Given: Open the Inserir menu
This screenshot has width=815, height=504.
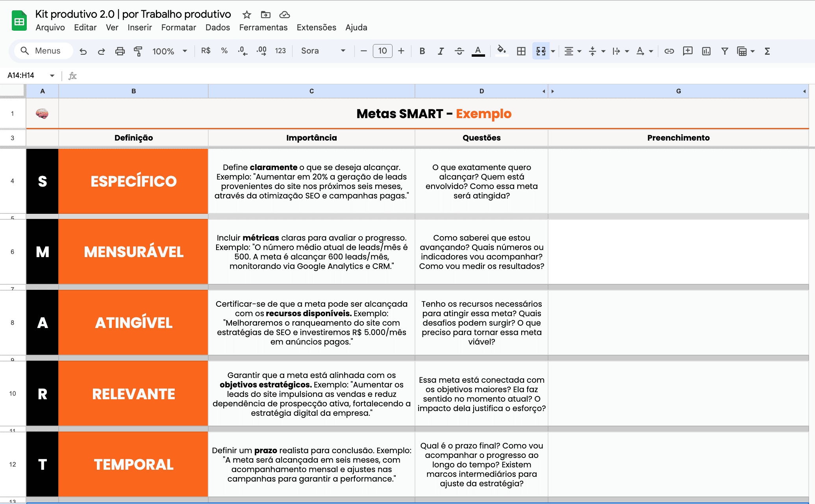Looking at the screenshot, I should pos(140,28).
